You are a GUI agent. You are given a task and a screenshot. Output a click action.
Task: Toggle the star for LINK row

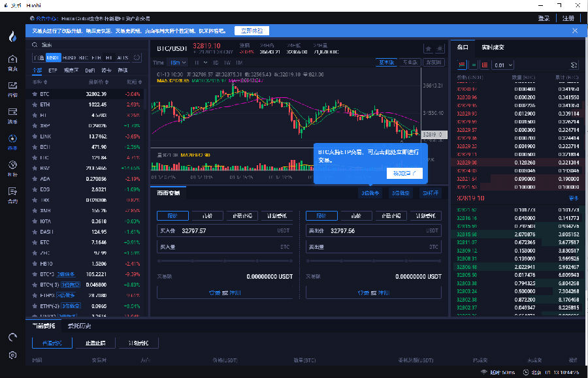pyautogui.click(x=35, y=136)
